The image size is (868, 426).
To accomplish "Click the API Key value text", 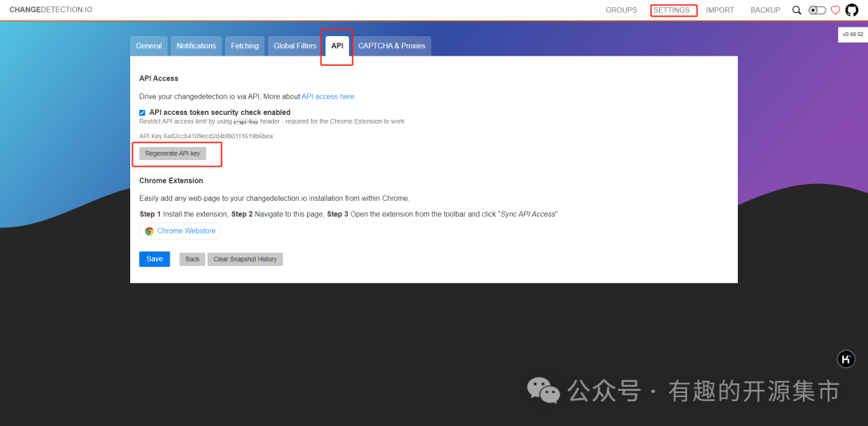I will pyautogui.click(x=218, y=136).
